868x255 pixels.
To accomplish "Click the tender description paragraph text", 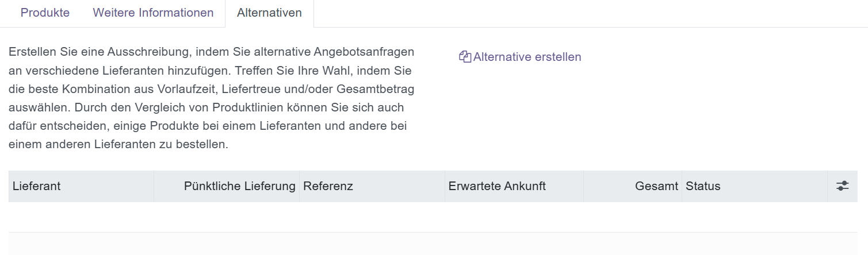I will point(211,98).
